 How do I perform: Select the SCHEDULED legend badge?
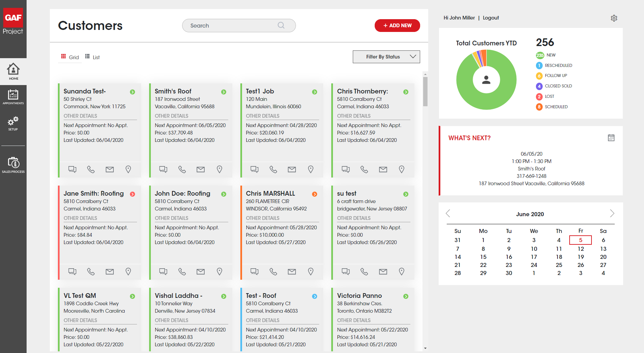coord(539,107)
